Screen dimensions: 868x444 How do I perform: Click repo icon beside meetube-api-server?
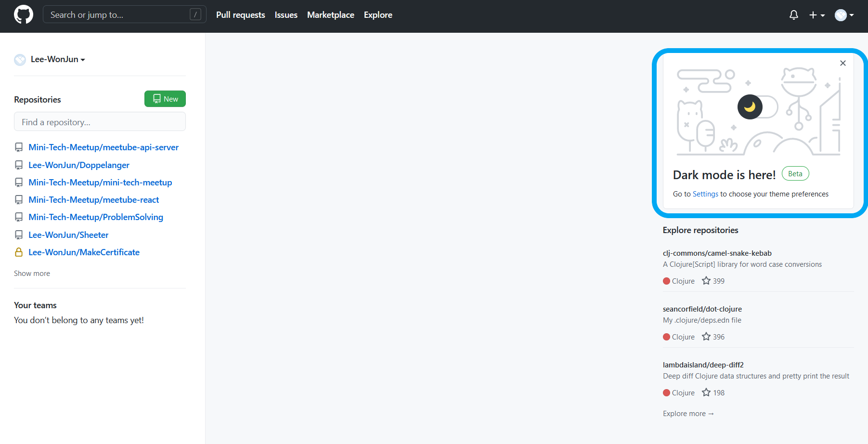coord(19,147)
